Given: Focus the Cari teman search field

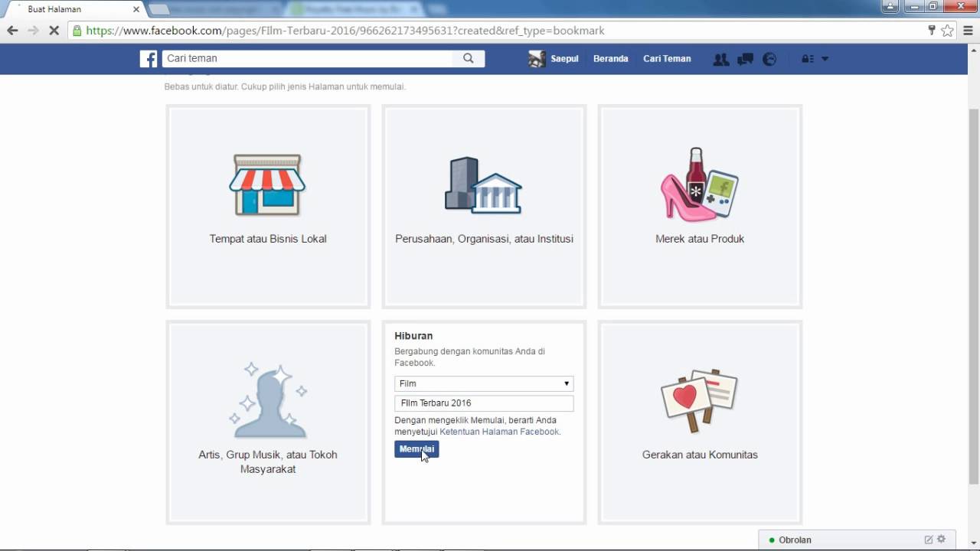Looking at the screenshot, I should 307,58.
